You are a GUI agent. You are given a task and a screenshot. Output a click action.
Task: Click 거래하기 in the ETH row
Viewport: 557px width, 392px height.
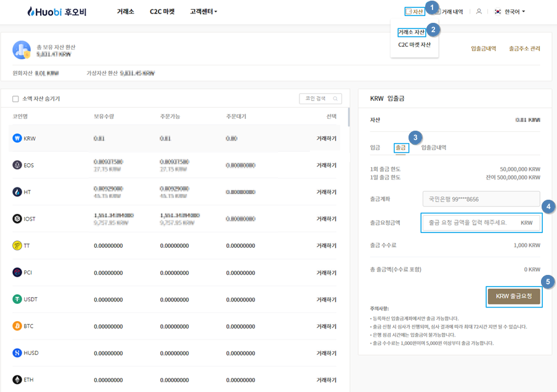pyautogui.click(x=326, y=380)
